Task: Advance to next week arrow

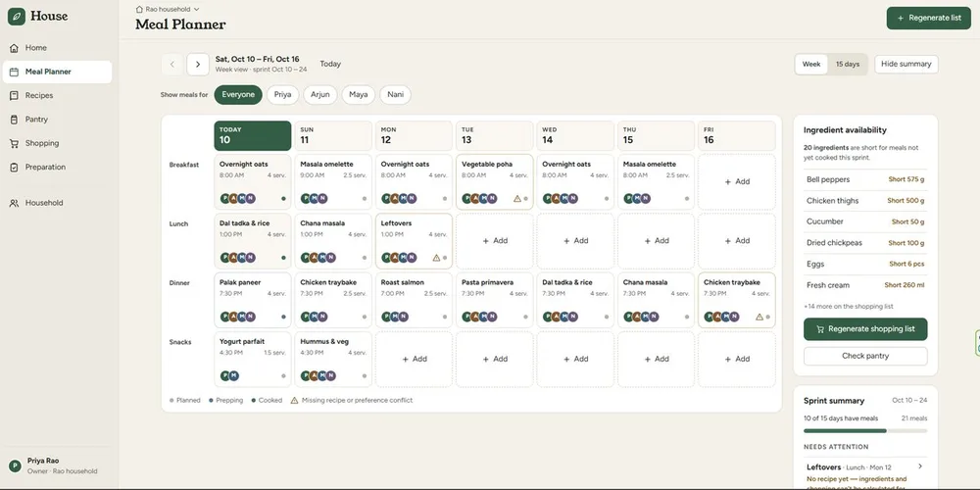Action: [x=198, y=65]
